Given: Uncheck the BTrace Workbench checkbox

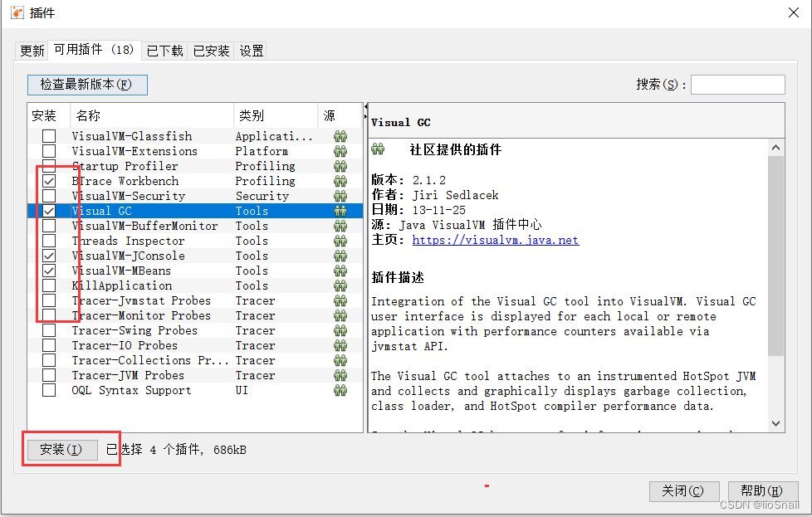Looking at the screenshot, I should coord(49,181).
